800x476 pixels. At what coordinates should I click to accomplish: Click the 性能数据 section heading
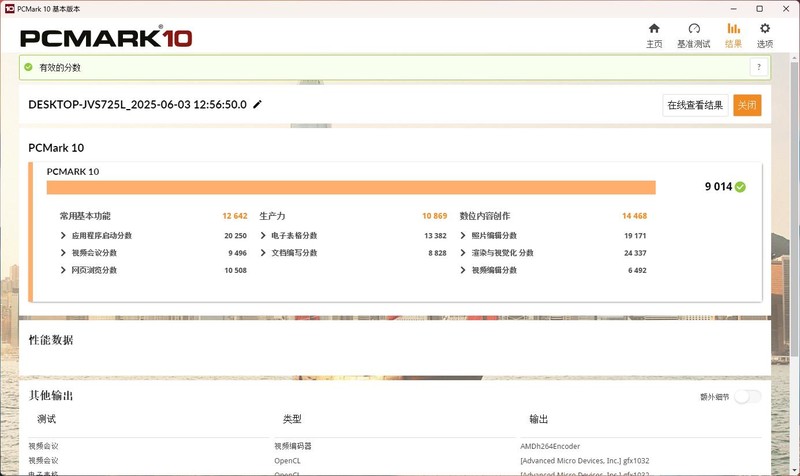point(51,340)
